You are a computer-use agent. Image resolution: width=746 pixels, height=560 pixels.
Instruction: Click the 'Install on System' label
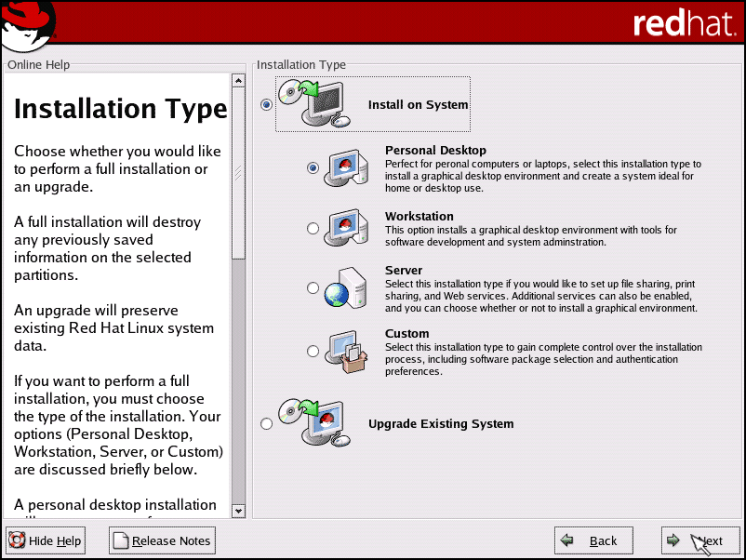(419, 105)
